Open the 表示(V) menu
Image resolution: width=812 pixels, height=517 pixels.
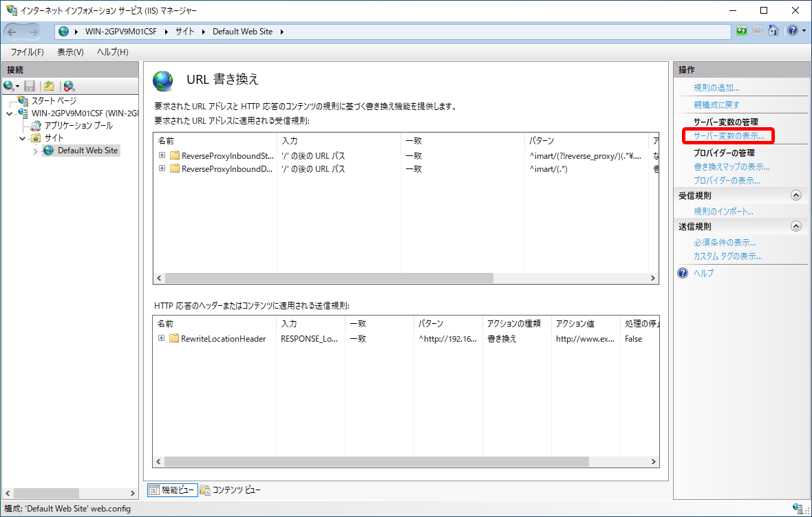pyautogui.click(x=70, y=52)
